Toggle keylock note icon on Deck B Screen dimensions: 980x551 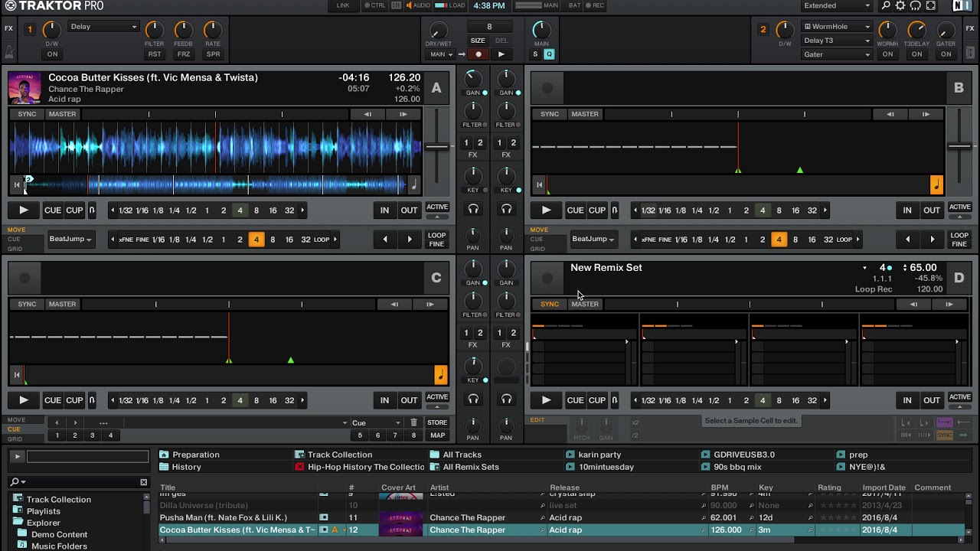pyautogui.click(x=936, y=184)
